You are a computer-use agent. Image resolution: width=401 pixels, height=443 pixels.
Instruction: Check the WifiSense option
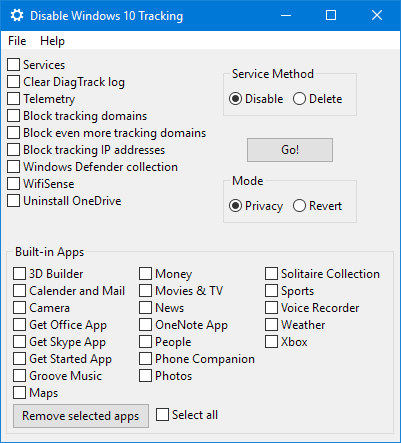click(13, 184)
